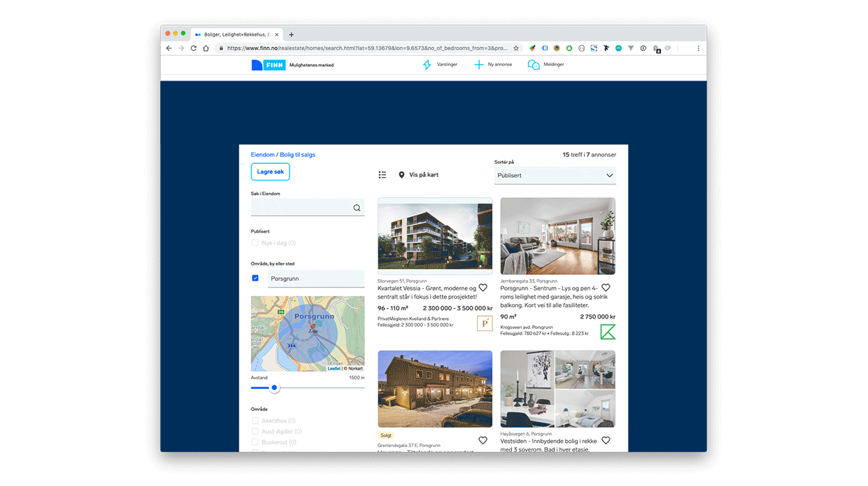Go back with the browser back arrow
868x486 pixels.
169,49
